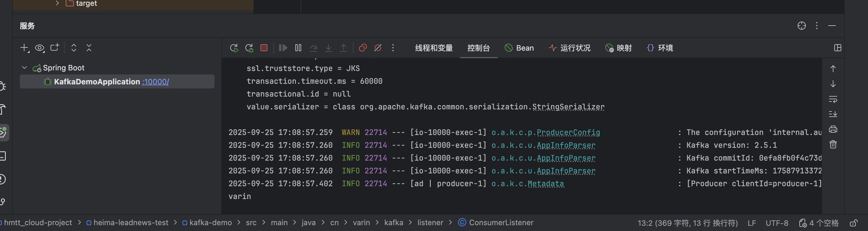Resume program execution
This screenshot has width=868, height=231.
(283, 48)
